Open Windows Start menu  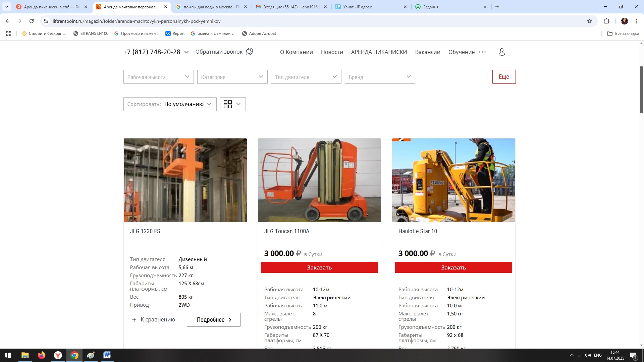8,355
